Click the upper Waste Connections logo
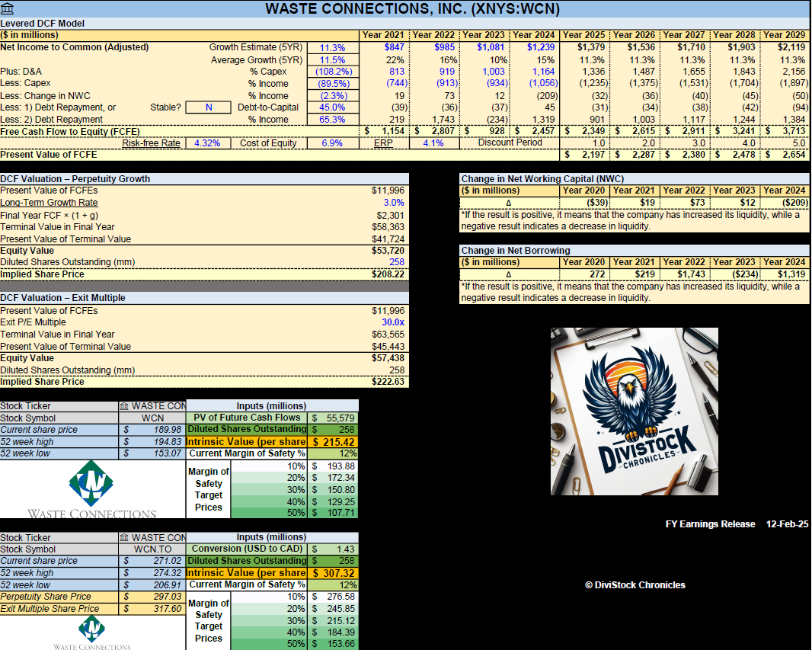 tap(91, 489)
